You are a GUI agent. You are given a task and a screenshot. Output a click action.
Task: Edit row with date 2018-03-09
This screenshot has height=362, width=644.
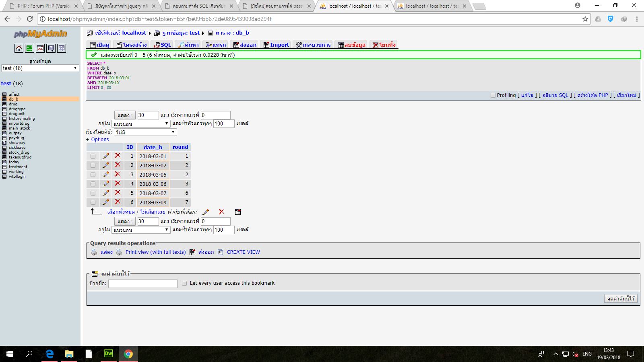[x=106, y=202]
